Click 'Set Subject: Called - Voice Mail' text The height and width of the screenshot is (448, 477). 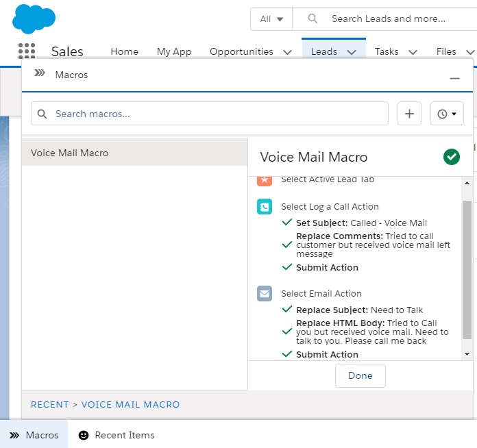point(361,223)
